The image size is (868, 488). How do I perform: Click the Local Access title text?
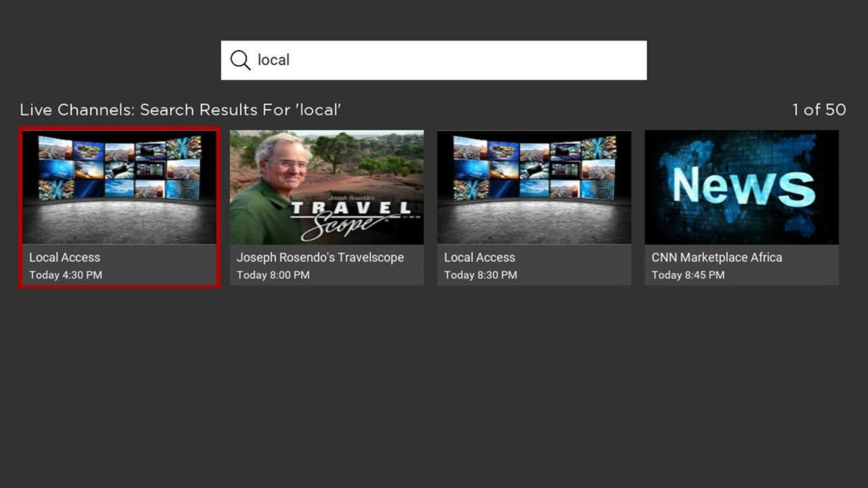pos(64,258)
